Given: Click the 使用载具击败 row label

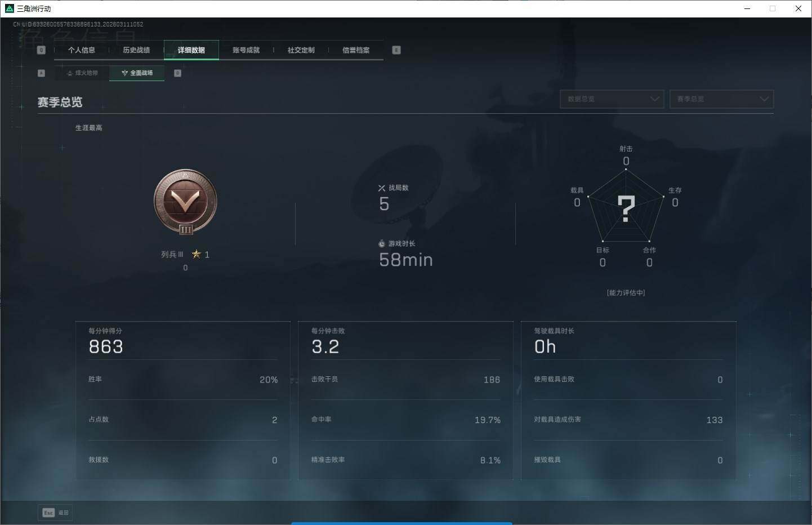Looking at the screenshot, I should [x=554, y=380].
